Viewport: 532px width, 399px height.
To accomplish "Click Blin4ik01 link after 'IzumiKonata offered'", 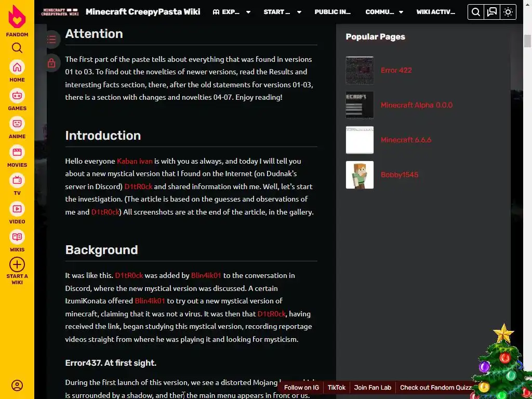I will [x=150, y=301].
